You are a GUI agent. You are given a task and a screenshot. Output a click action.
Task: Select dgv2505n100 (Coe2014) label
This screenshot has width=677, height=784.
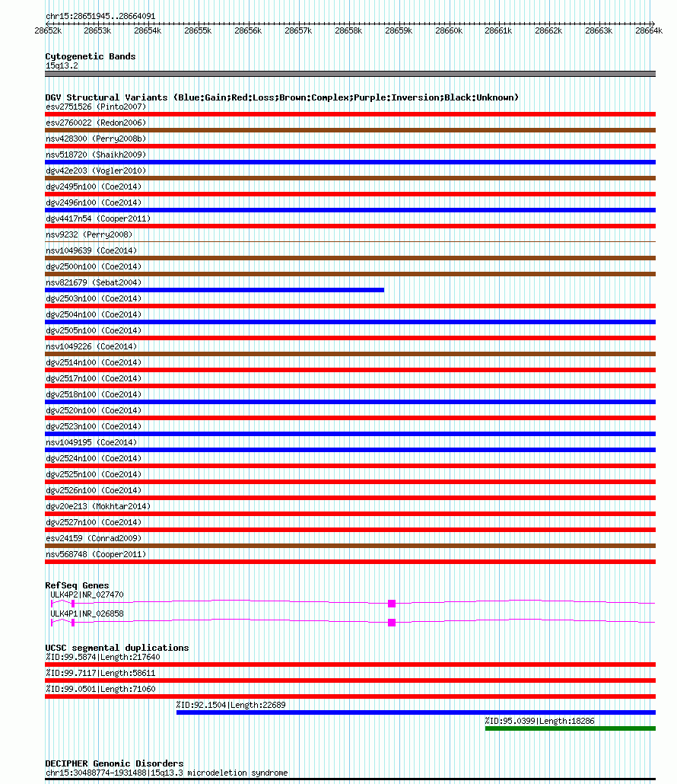pyautogui.click(x=94, y=331)
